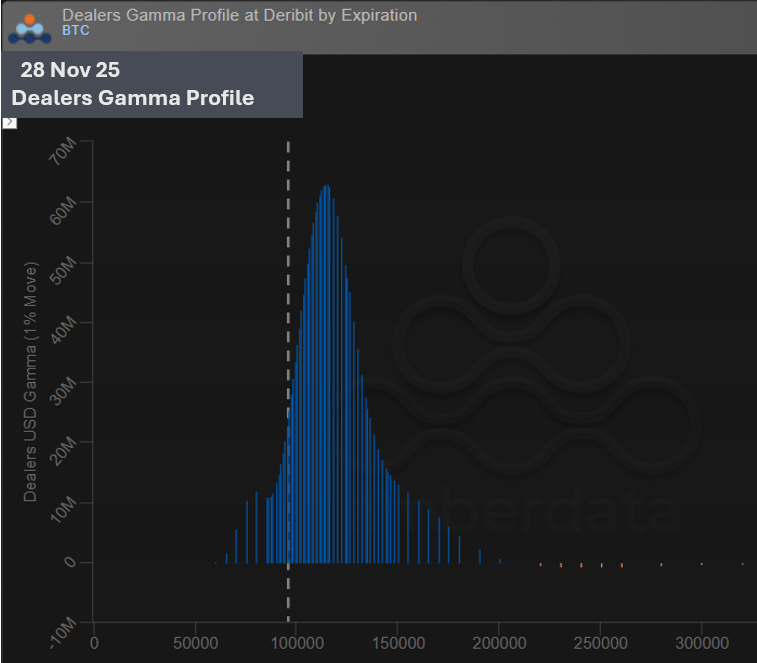Expand the small arrow panel toggle
757x663 pixels.
9,122
